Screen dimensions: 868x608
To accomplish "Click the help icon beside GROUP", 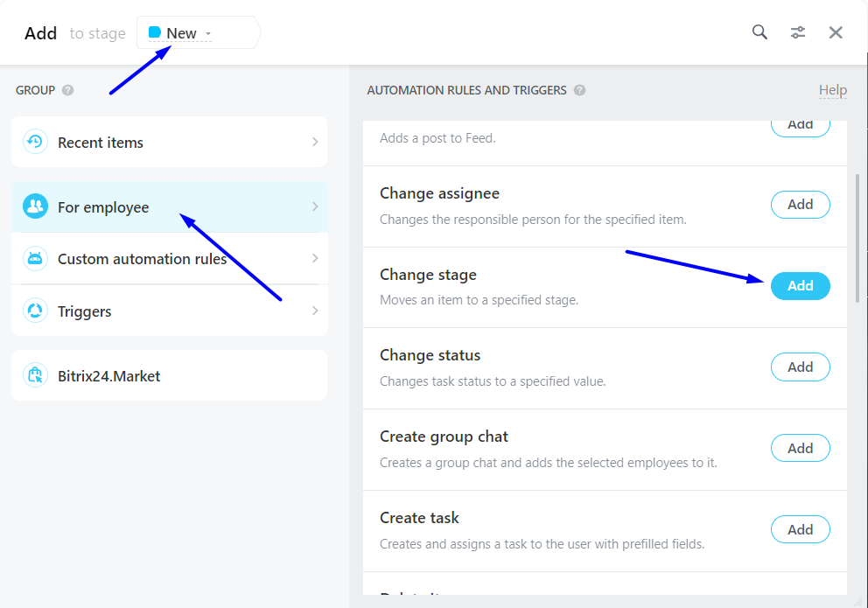I will (x=68, y=90).
